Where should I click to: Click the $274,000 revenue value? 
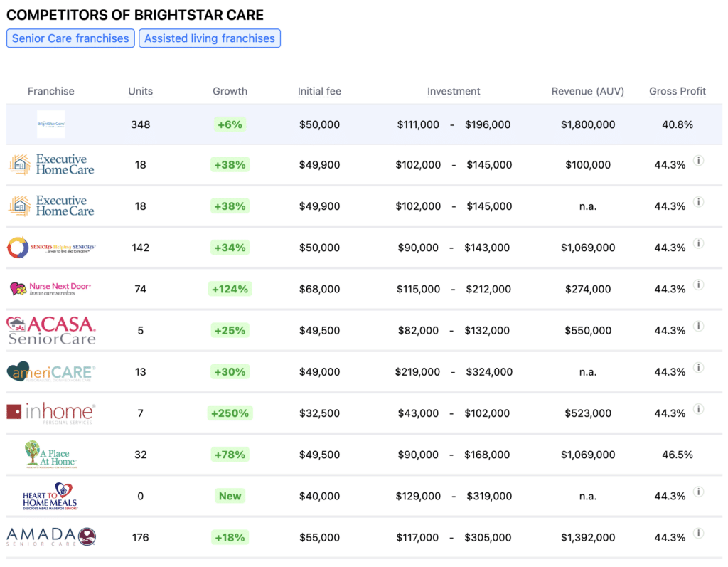(x=588, y=289)
